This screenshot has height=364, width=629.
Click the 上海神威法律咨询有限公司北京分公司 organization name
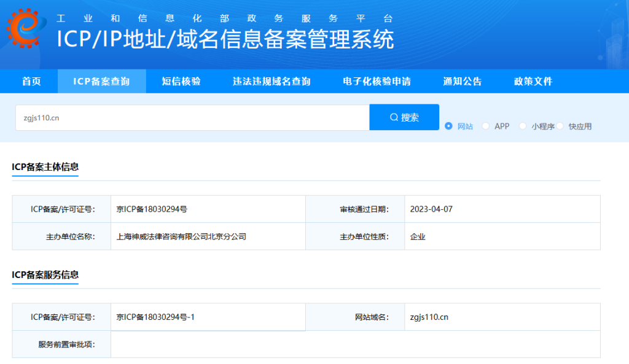pyautogui.click(x=181, y=236)
